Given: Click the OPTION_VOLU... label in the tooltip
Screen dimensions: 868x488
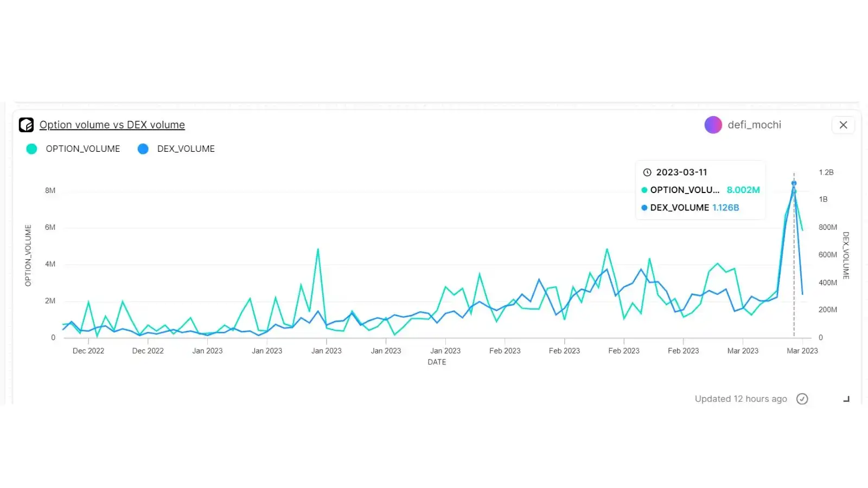Looking at the screenshot, I should [685, 190].
